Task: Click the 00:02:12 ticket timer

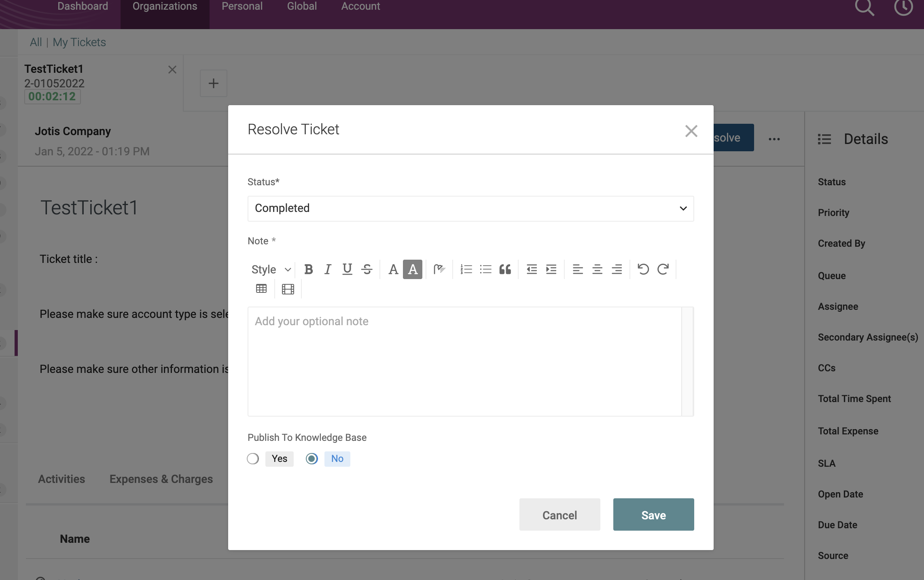Action: click(52, 96)
